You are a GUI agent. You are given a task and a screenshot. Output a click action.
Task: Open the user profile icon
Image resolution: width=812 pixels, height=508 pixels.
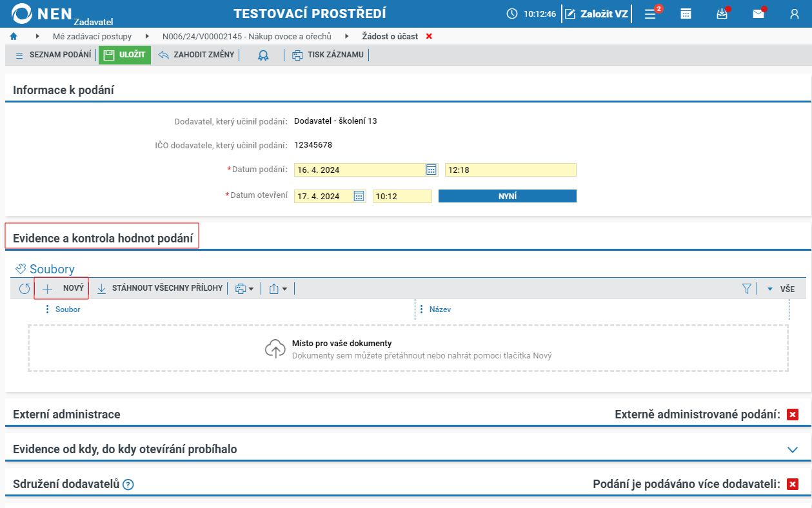(x=795, y=14)
